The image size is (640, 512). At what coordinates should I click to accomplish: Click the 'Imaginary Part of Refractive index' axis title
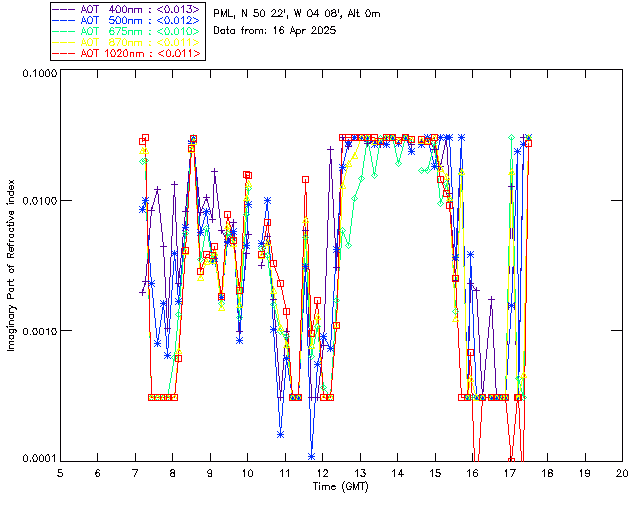click(11, 265)
